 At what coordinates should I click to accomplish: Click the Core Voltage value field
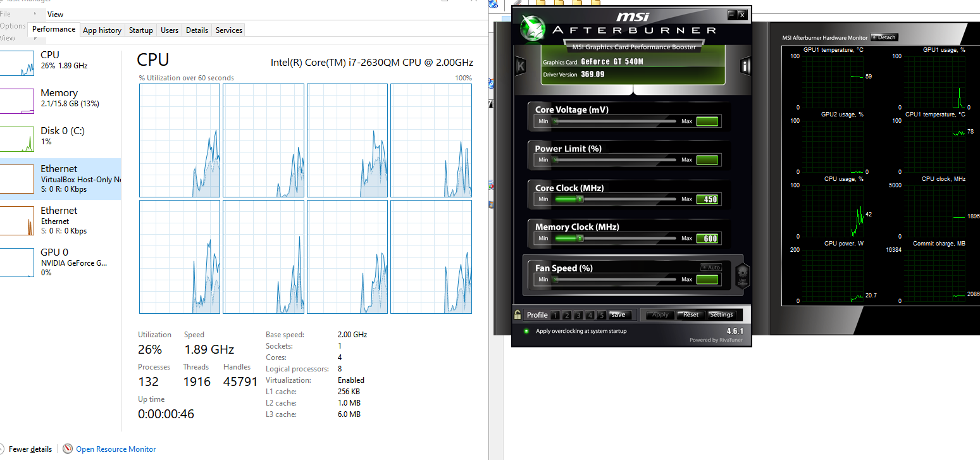click(707, 121)
